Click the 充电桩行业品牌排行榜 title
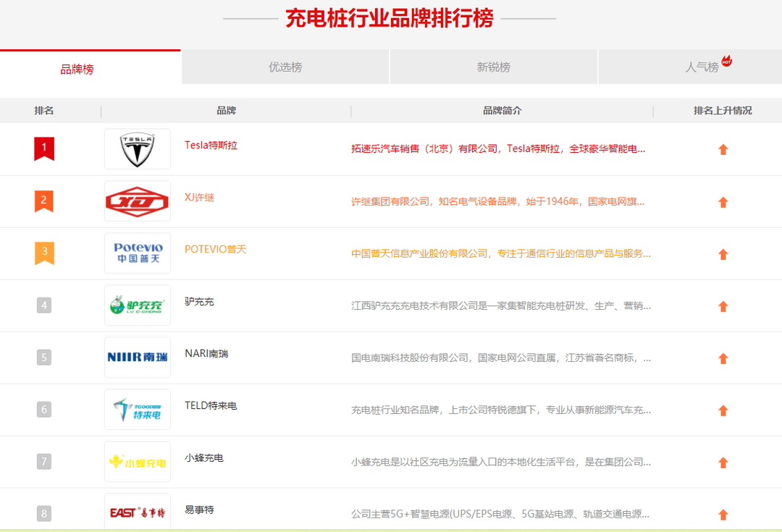The width and height of the screenshot is (782, 532). pos(390,18)
